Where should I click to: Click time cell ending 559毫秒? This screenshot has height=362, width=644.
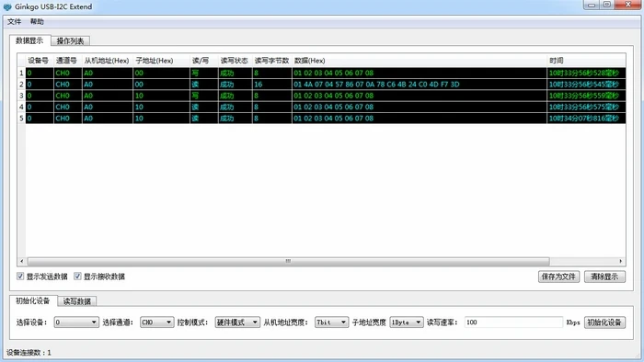587,96
